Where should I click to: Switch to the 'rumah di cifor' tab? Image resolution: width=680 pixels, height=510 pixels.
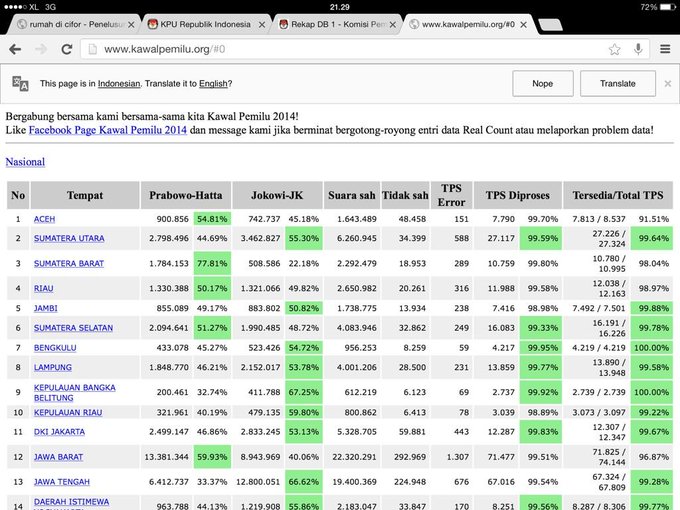tap(72, 25)
